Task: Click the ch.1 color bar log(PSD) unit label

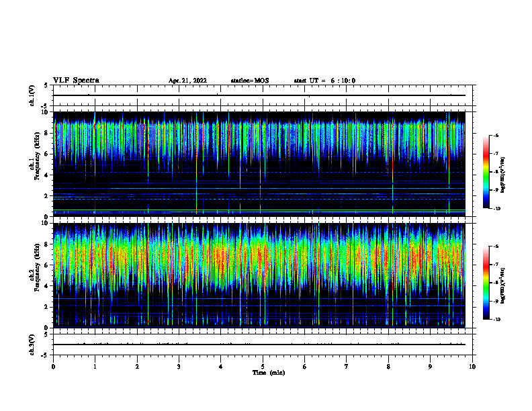Action: [503, 175]
